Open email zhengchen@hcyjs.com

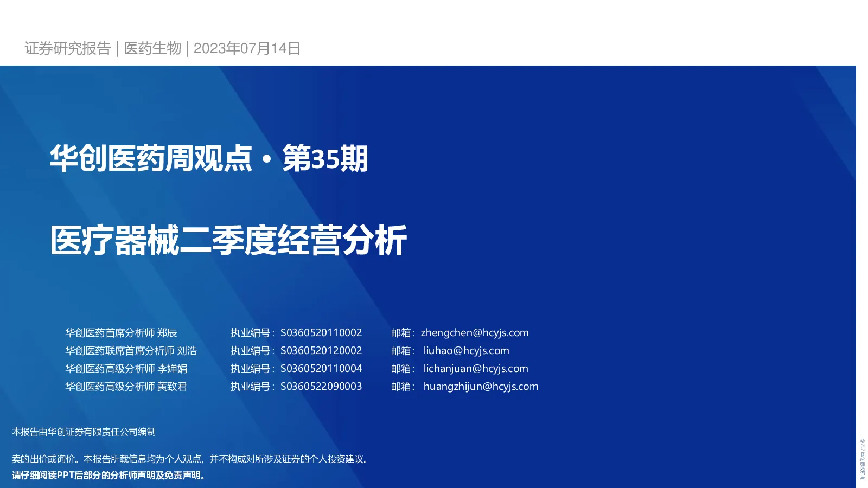click(475, 333)
